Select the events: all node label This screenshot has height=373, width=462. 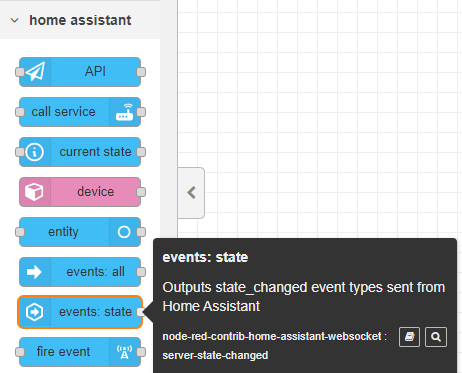95,272
